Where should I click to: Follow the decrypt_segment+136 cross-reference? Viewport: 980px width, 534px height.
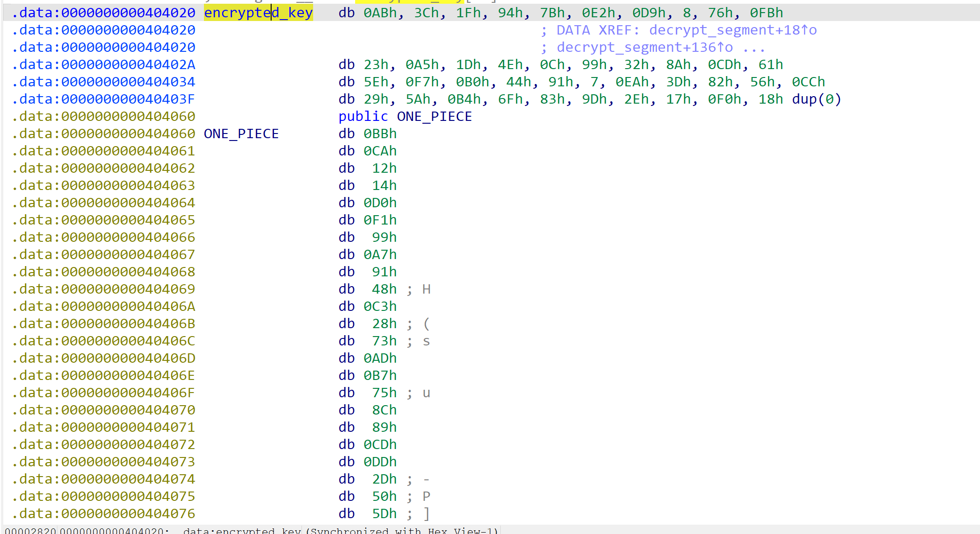click(x=644, y=47)
